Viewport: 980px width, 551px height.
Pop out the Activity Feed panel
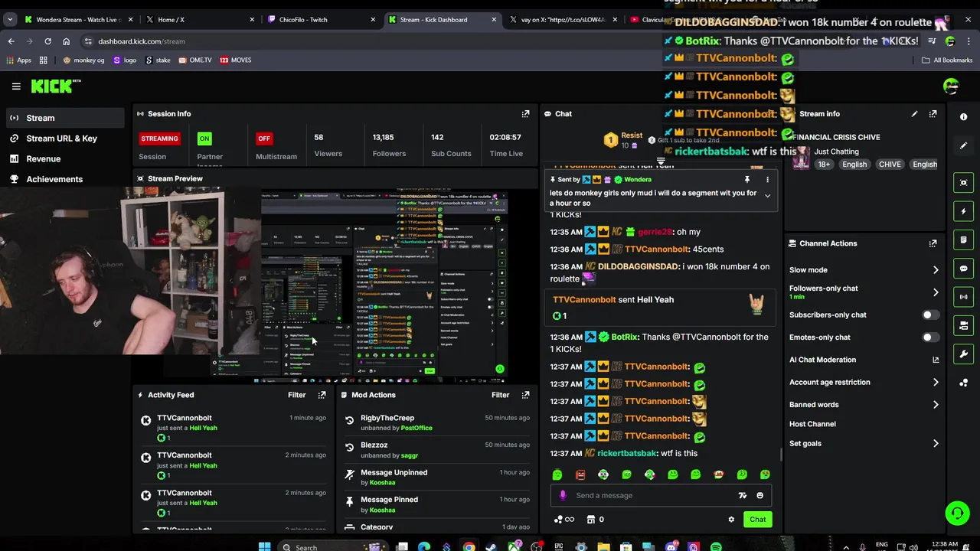322,395
